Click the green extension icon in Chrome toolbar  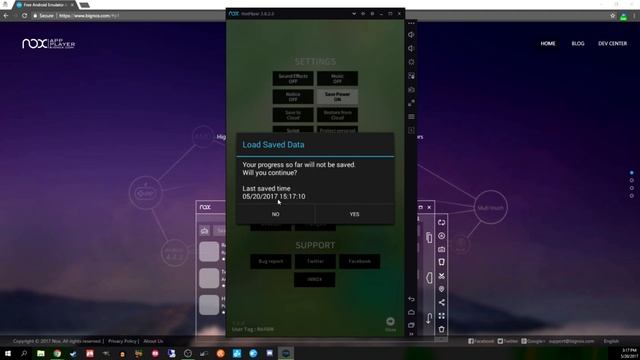[624, 16]
